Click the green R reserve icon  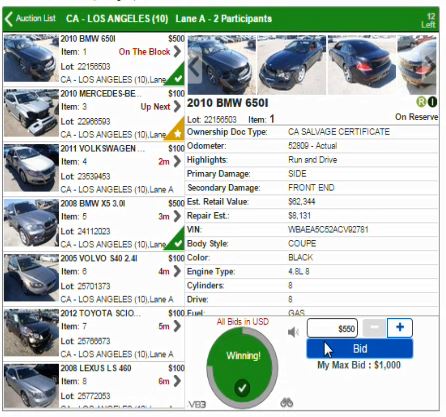421,102
